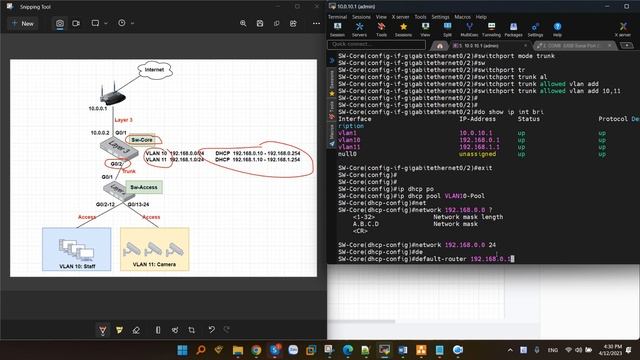Viewport: 640px width, 360px height.
Task: Click Servers toolbar icon
Action: click(359, 29)
